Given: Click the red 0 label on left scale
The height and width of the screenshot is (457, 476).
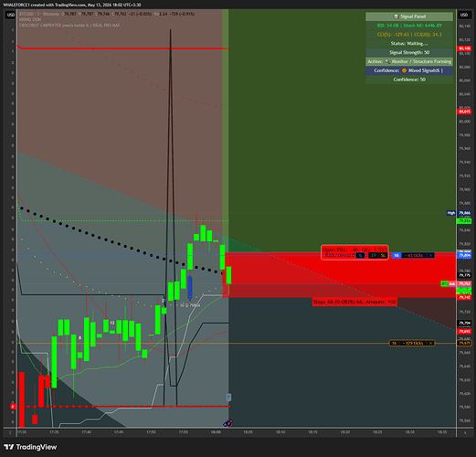Looking at the screenshot, I should tap(13, 407).
